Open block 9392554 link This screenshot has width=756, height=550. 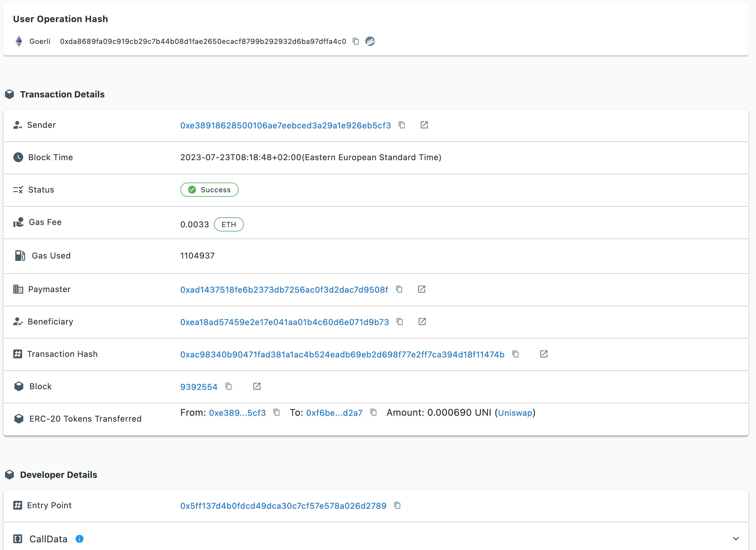pos(199,386)
